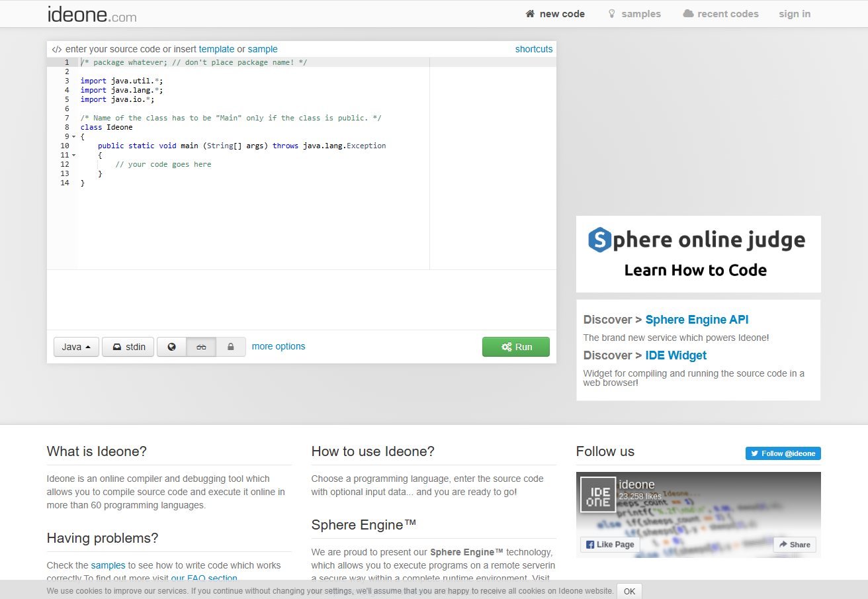
Task: Select the public visibility globe toggle
Action: click(x=172, y=347)
